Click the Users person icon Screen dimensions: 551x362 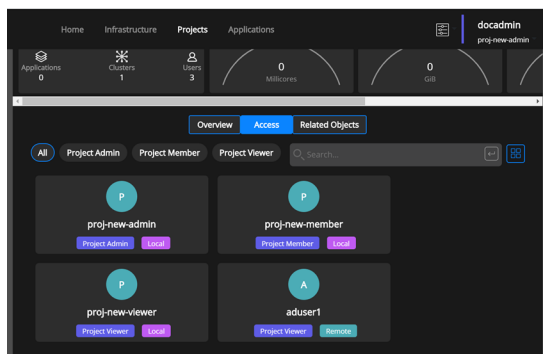point(192,57)
